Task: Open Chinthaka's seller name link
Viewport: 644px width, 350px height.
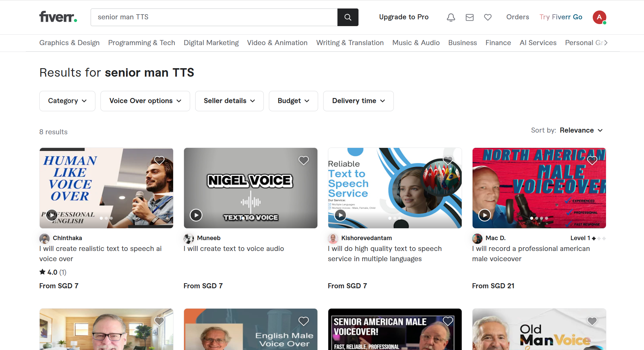Action: tap(68, 238)
